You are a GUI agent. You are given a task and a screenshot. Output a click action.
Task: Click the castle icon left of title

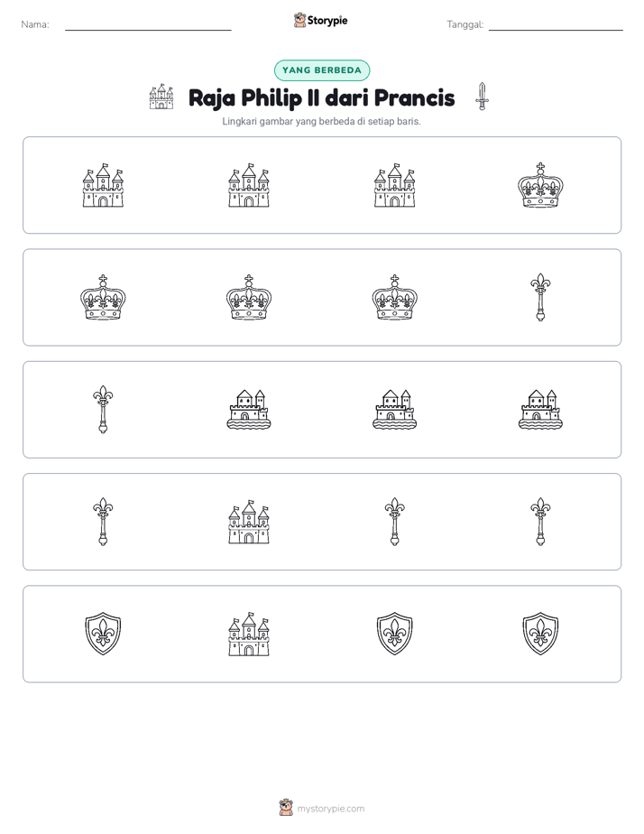click(161, 97)
